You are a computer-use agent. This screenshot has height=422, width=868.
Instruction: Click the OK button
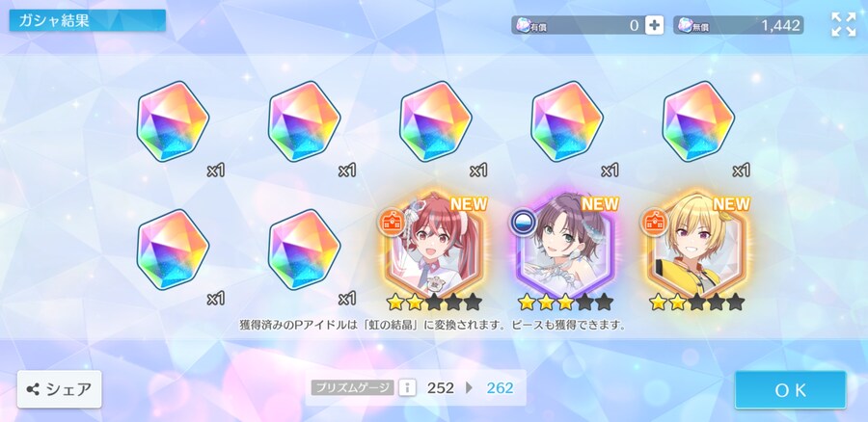click(x=791, y=390)
